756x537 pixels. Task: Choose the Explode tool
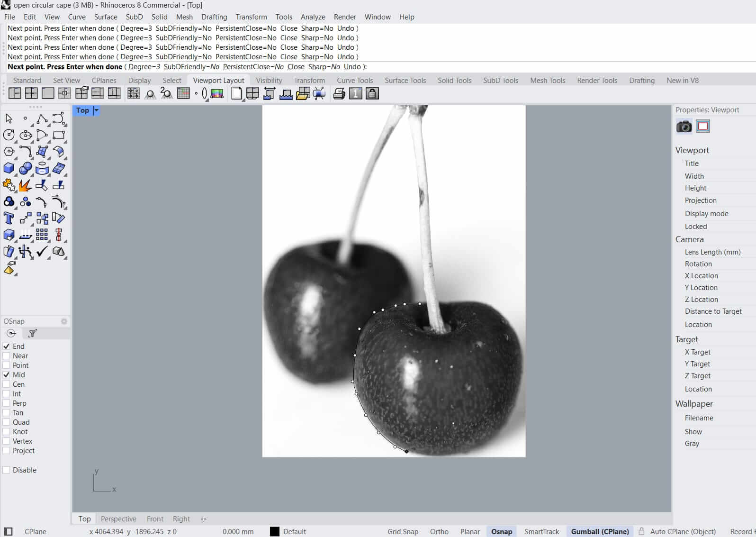coord(25,185)
